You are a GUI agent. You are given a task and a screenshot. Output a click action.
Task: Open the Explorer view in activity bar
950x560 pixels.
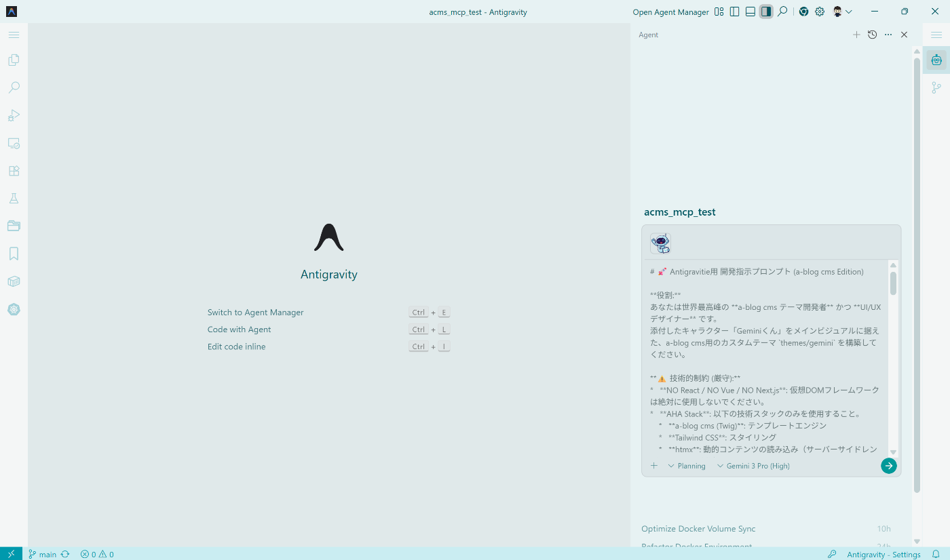14,60
